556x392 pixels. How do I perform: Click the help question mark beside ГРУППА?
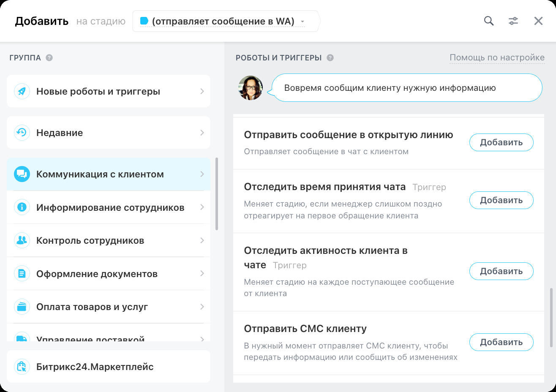tap(49, 58)
